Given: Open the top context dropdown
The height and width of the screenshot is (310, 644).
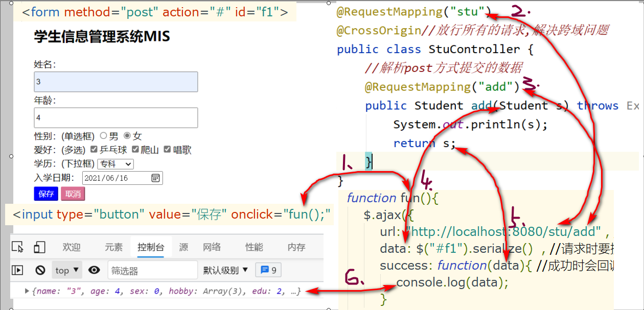Looking at the screenshot, I should click(x=67, y=270).
